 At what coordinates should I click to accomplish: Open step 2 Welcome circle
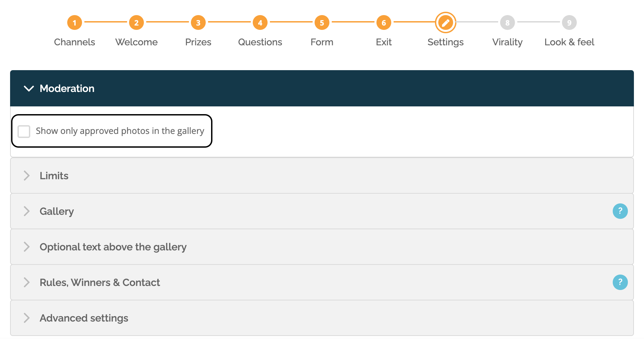pyautogui.click(x=136, y=22)
